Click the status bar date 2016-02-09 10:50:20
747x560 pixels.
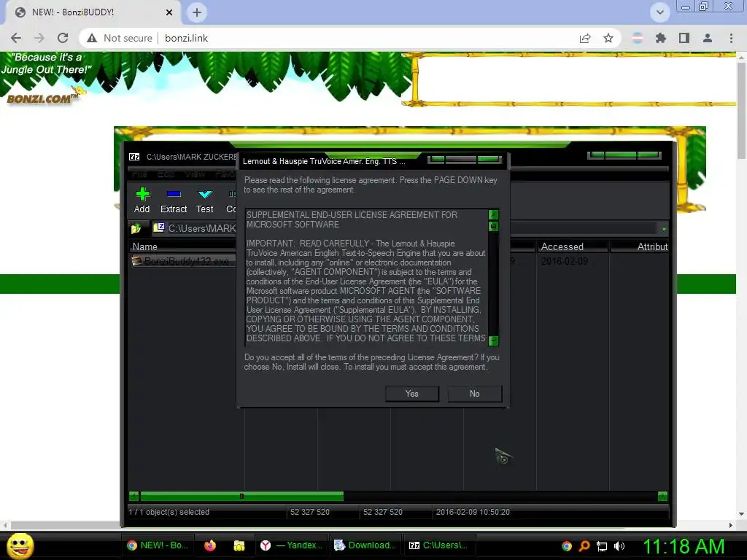tap(473, 512)
